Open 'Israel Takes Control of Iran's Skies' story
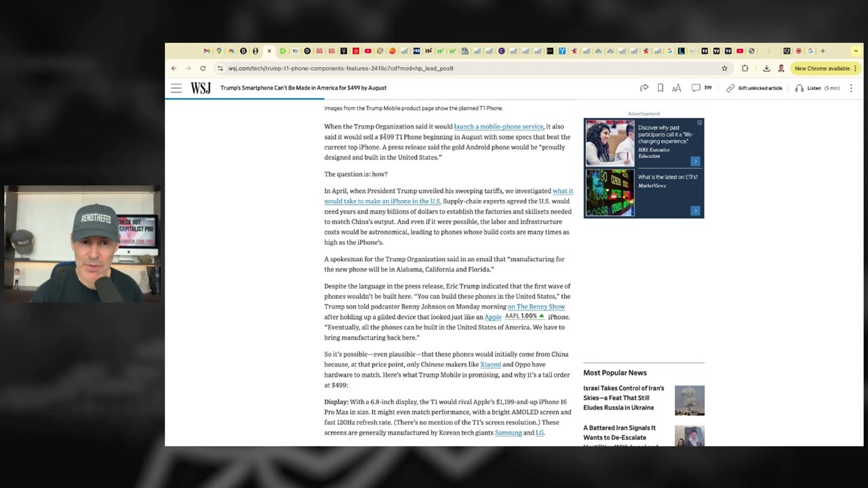The height and width of the screenshot is (488, 868). (x=624, y=398)
